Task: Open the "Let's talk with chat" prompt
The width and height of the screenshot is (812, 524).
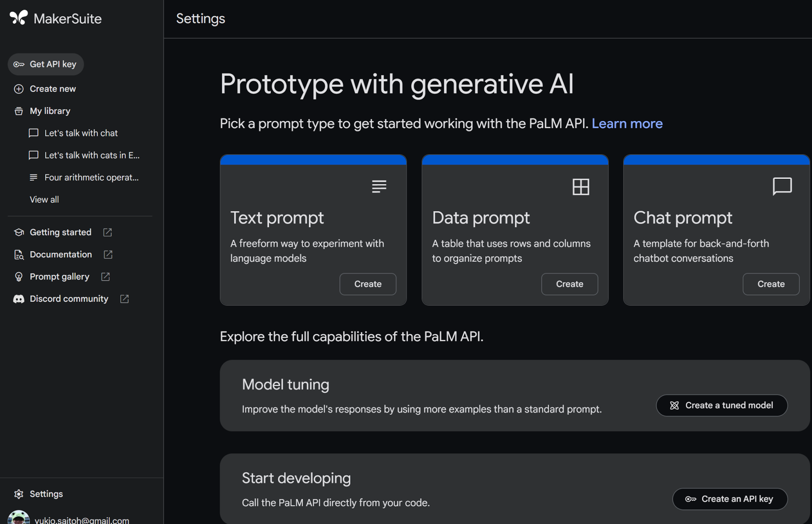Action: coord(81,133)
